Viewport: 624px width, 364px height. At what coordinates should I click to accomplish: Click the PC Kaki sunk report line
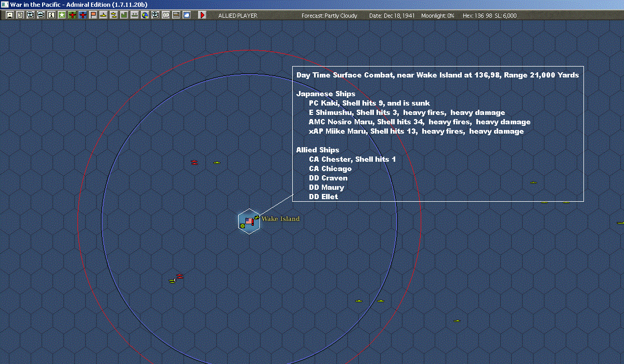pos(369,103)
